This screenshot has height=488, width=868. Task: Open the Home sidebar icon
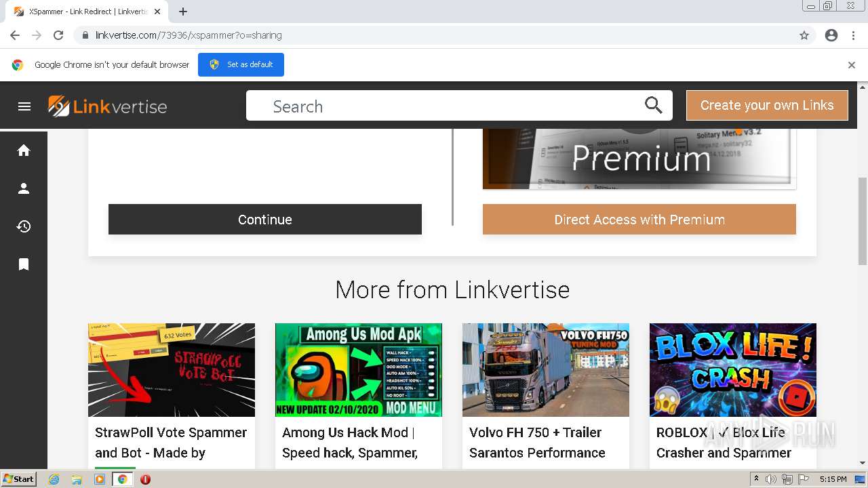[24, 150]
